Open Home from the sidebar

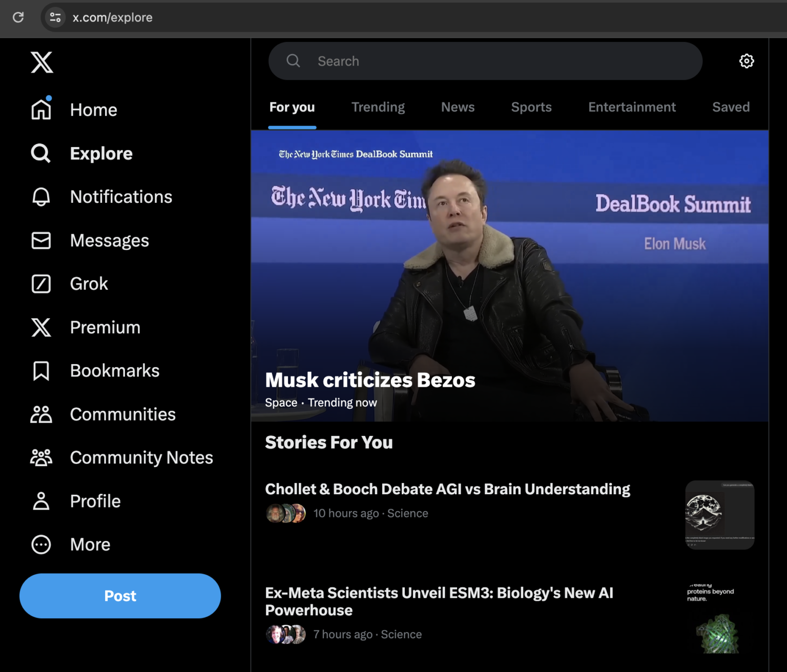93,109
